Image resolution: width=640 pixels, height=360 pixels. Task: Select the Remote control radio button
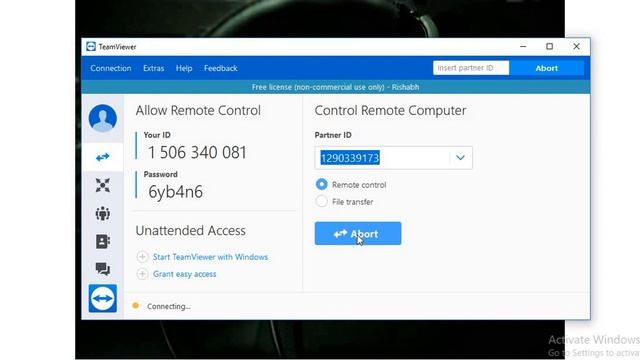pyautogui.click(x=322, y=184)
